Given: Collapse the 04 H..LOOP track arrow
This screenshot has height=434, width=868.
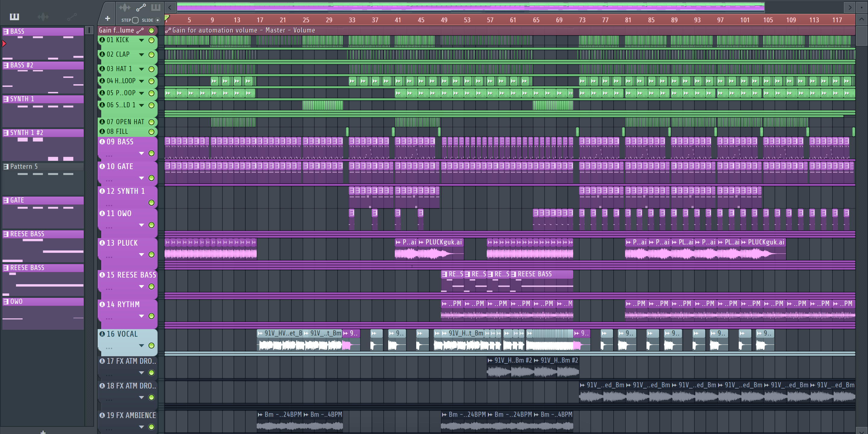Looking at the screenshot, I should click(x=142, y=81).
